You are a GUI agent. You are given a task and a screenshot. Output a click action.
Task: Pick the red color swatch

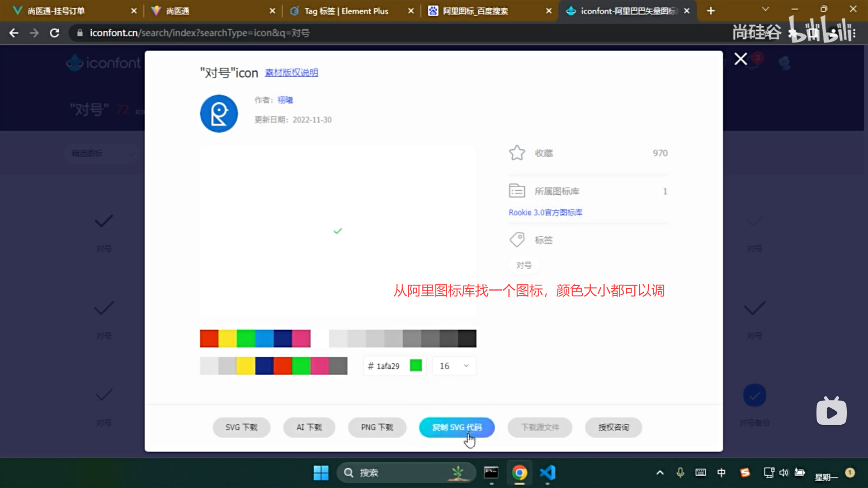coord(209,338)
